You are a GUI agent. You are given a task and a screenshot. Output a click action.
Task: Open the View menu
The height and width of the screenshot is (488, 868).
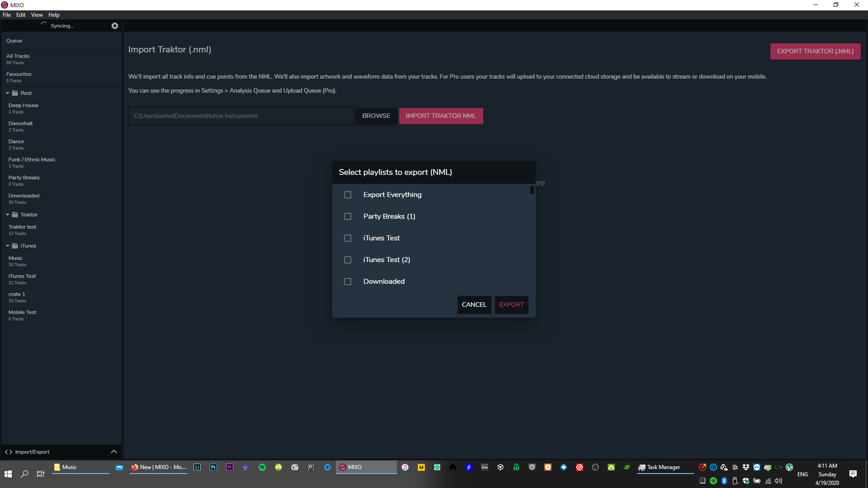[x=37, y=15]
